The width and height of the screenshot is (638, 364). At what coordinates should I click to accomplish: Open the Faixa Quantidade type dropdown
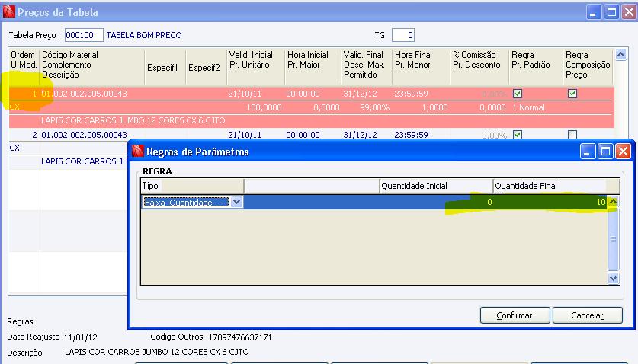tap(237, 202)
